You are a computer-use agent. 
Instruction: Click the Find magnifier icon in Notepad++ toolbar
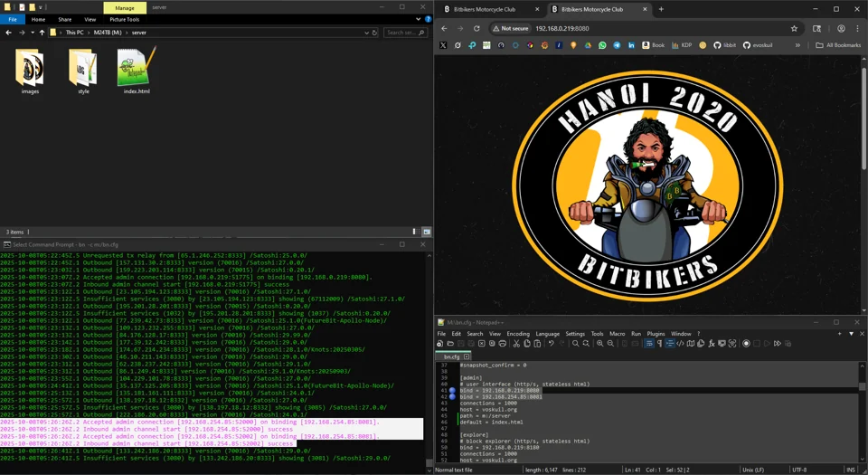click(x=576, y=344)
